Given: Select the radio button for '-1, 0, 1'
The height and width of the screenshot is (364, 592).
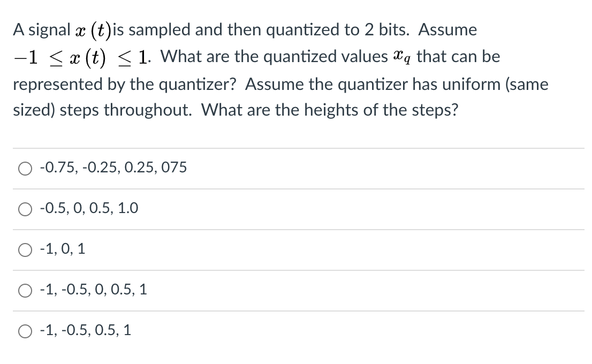Looking at the screenshot, I should (x=25, y=249).
